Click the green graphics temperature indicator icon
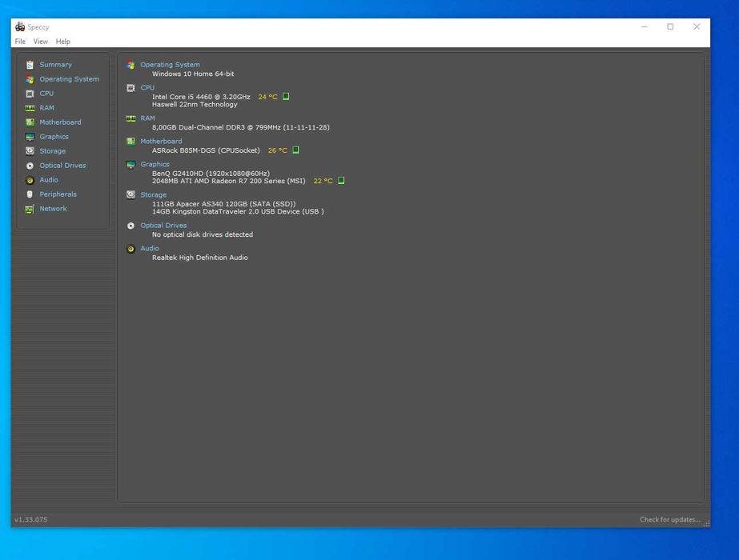Screen dimensions: 739x560 pyautogui.click(x=341, y=181)
